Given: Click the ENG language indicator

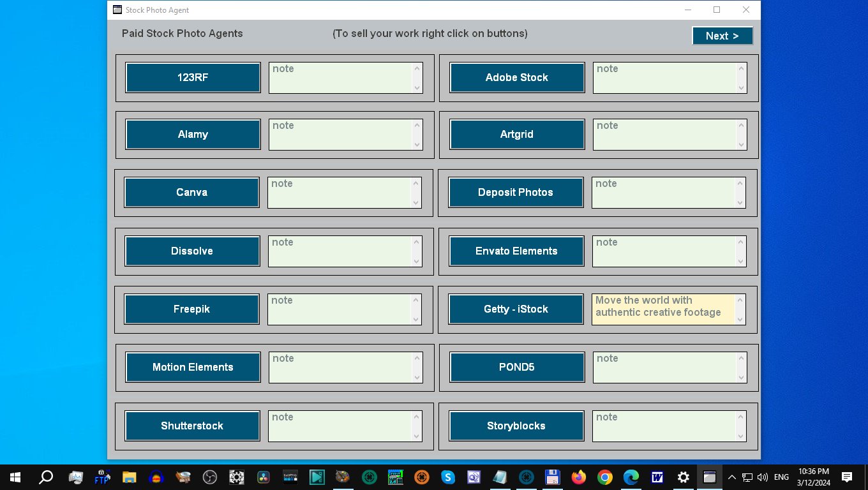Looking at the screenshot, I should pos(781,477).
